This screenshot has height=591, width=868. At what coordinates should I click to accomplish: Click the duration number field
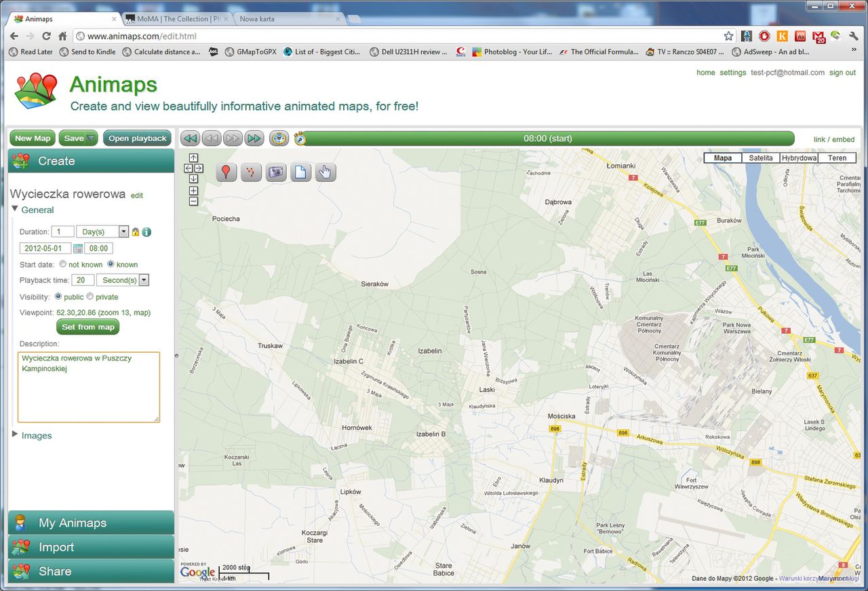[63, 232]
